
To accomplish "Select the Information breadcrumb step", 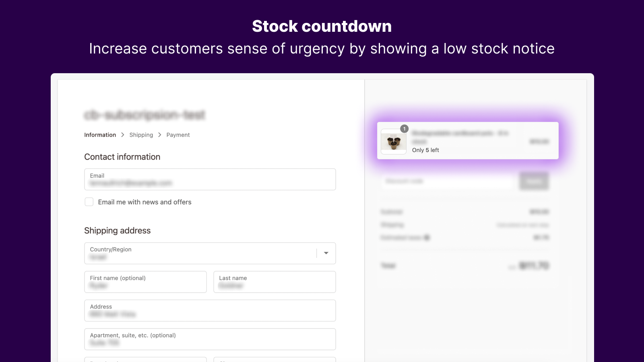I will click(100, 135).
